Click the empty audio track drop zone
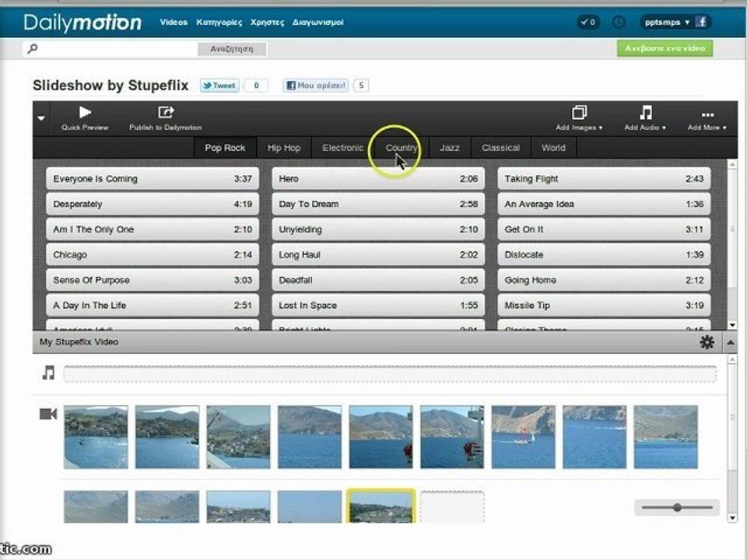The height and width of the screenshot is (560, 747). coord(390,374)
